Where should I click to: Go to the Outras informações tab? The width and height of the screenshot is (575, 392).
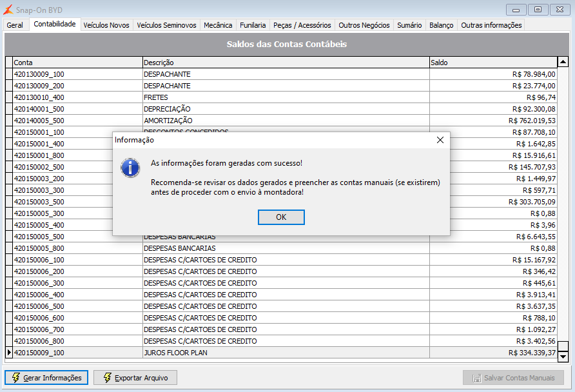coord(491,25)
